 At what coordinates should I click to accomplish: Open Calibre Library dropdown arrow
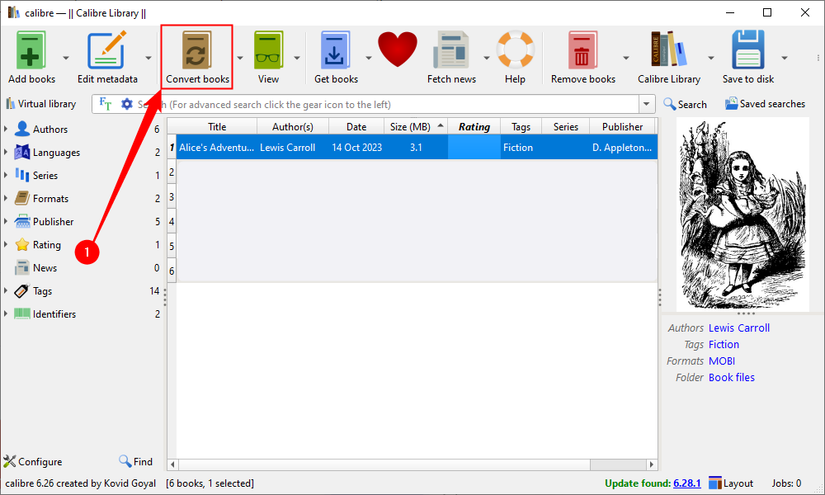711,58
